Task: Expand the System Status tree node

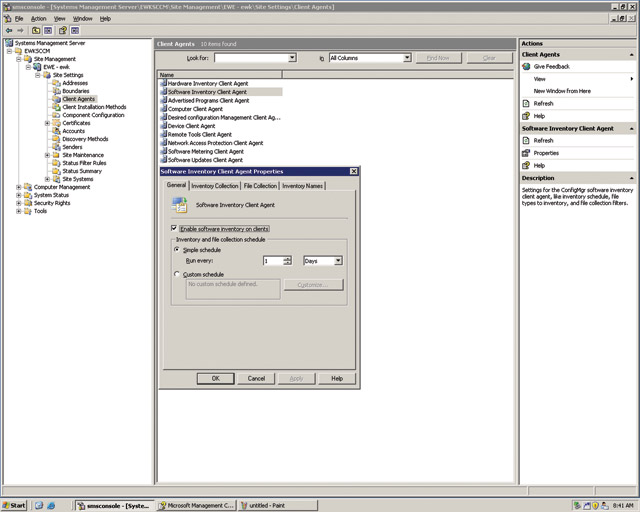Action: pyautogui.click(x=18, y=195)
